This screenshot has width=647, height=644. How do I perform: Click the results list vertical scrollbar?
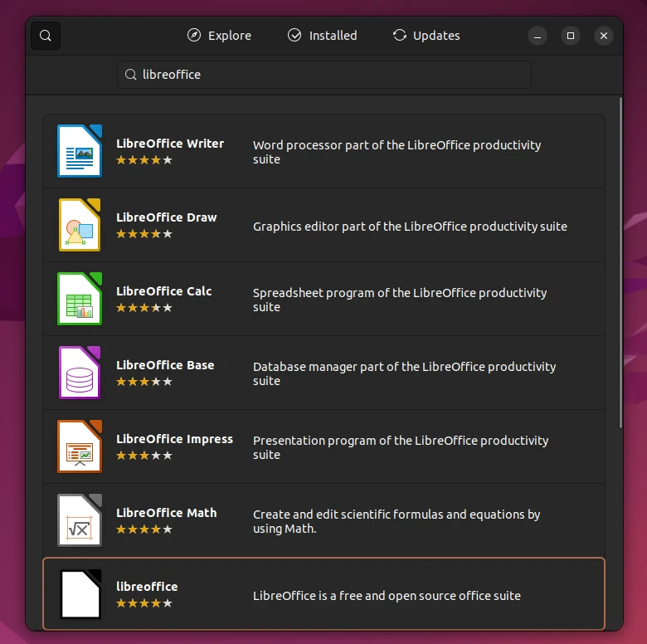(620, 262)
